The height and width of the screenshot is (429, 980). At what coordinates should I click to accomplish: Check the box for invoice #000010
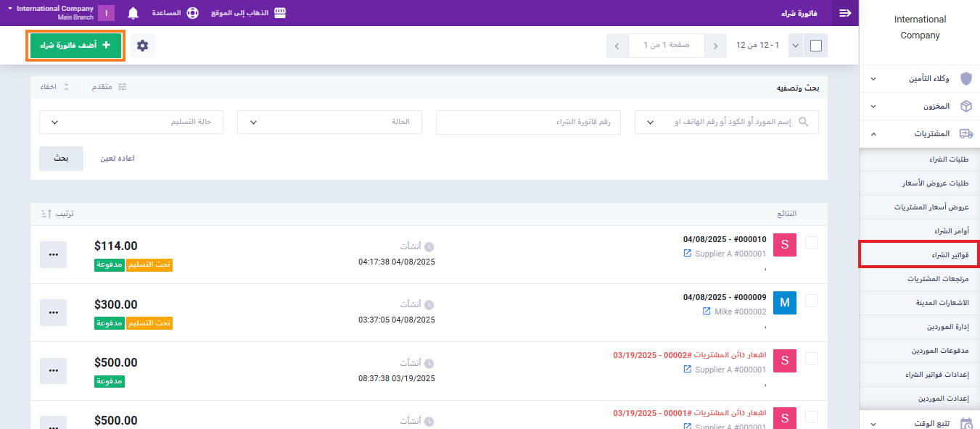pos(812,243)
